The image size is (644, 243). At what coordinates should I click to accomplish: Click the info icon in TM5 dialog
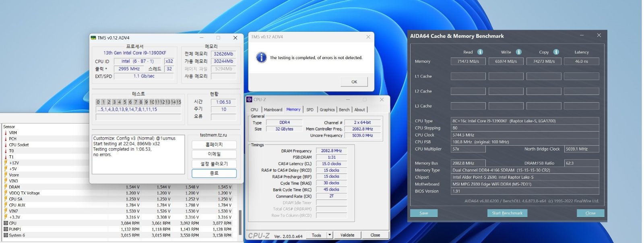click(261, 58)
